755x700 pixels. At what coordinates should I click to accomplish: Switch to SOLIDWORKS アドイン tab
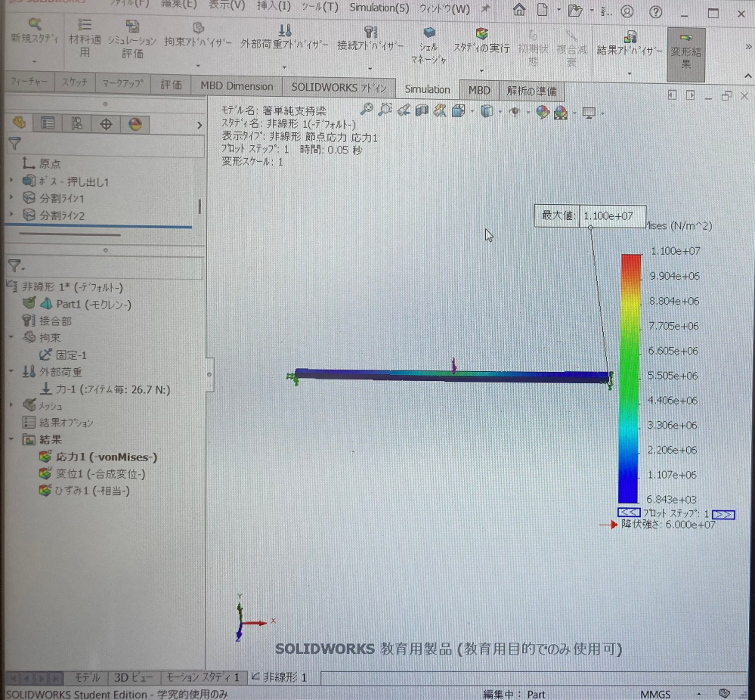(339, 88)
